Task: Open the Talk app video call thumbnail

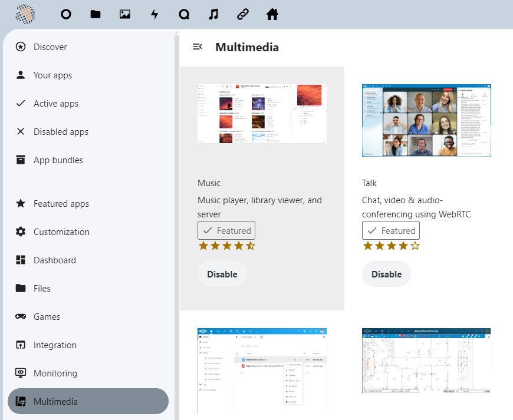Action: pos(426,120)
